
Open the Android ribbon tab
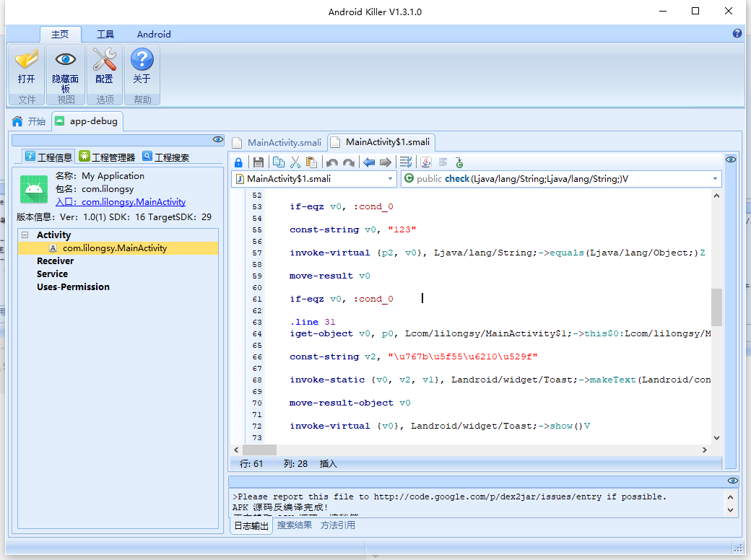tap(154, 34)
